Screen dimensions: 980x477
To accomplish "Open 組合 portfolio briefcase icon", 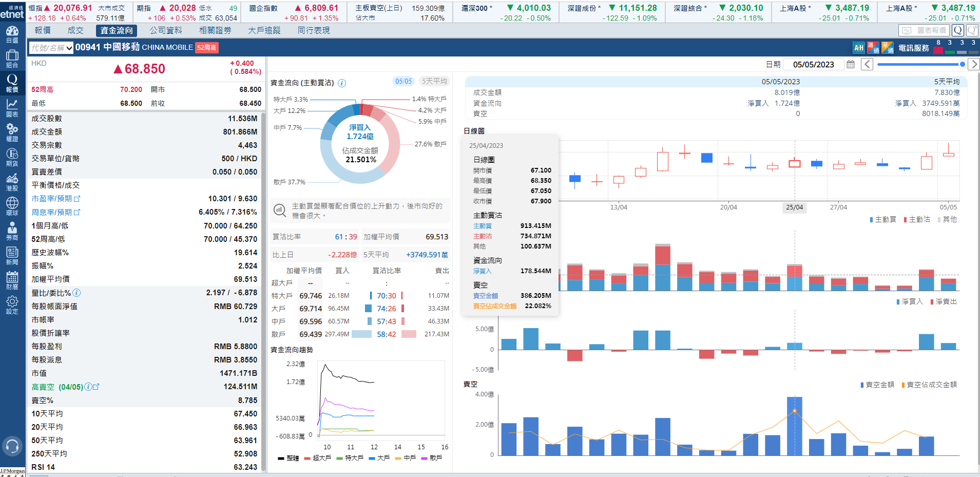I will tap(12, 59).
